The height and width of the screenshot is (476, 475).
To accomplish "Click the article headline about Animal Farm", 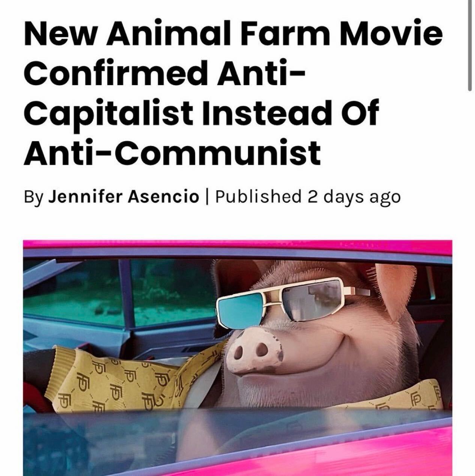I will point(233,93).
